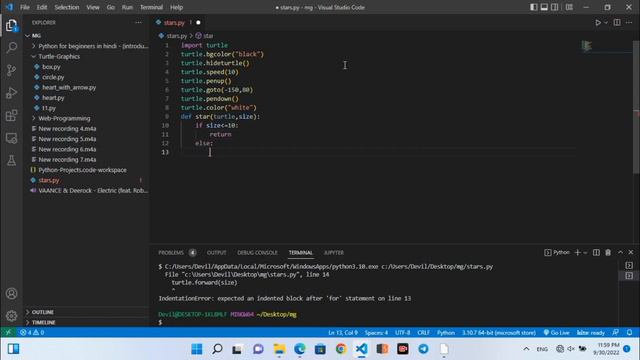Switch to the Problems panel tab
Image resolution: width=640 pixels, height=360 pixels.
click(x=171, y=253)
